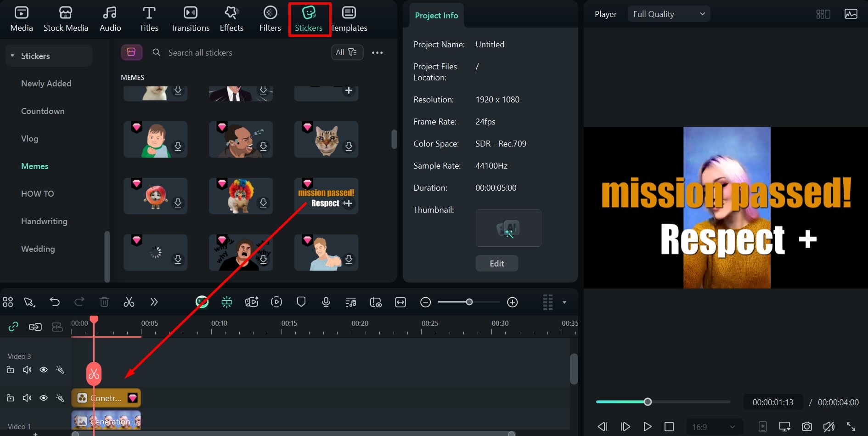Open the All filter dropdown
This screenshot has width=868, height=436.
pos(347,52)
